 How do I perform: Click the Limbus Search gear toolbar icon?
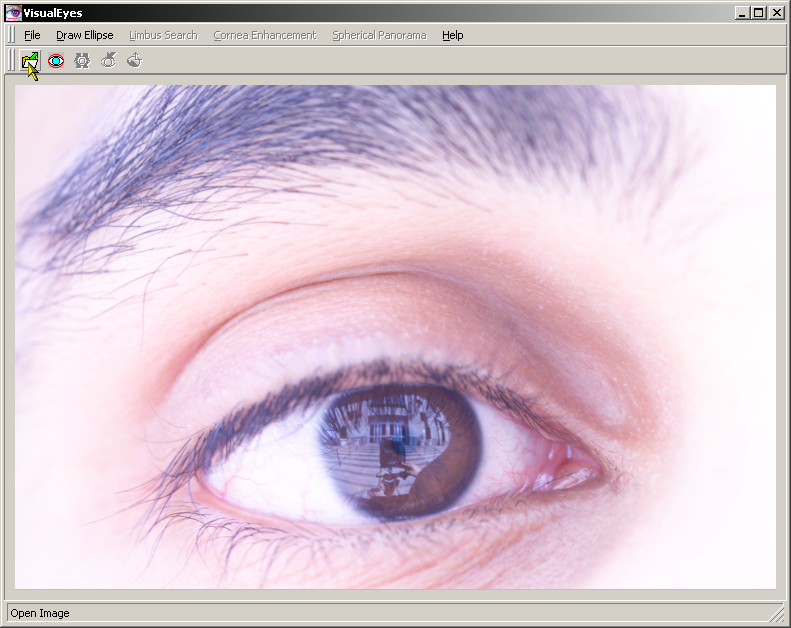click(x=82, y=61)
